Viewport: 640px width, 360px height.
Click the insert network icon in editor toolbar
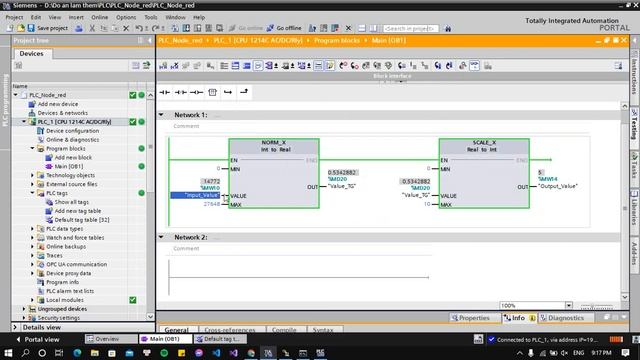click(163, 66)
